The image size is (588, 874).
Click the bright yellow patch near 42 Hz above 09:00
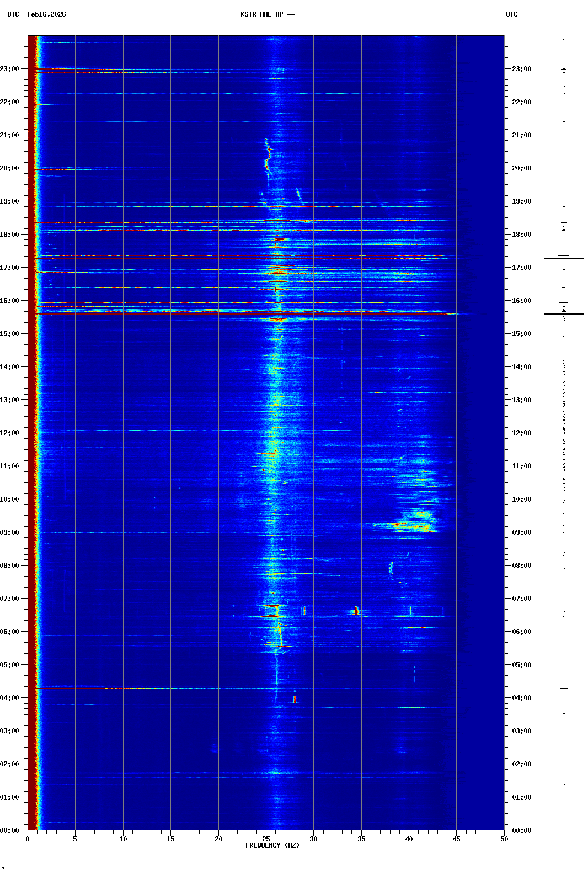(422, 514)
